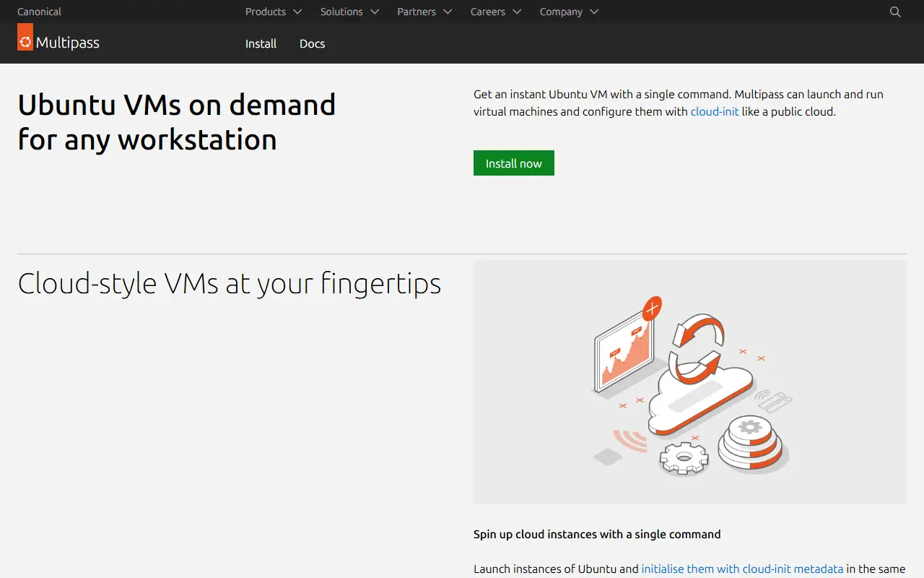Viewport: 924px width, 578px height.
Task: Expand the Company dropdown menu
Action: point(569,12)
